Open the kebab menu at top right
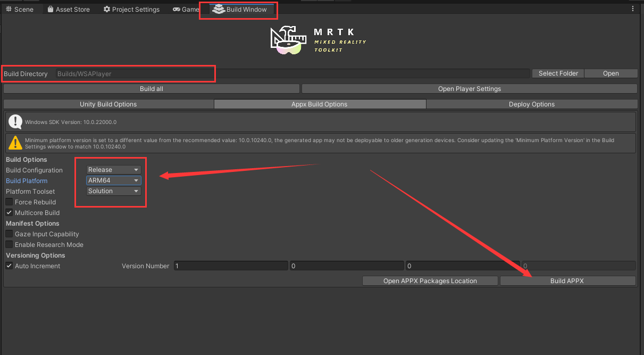This screenshot has height=355, width=644. [x=632, y=9]
